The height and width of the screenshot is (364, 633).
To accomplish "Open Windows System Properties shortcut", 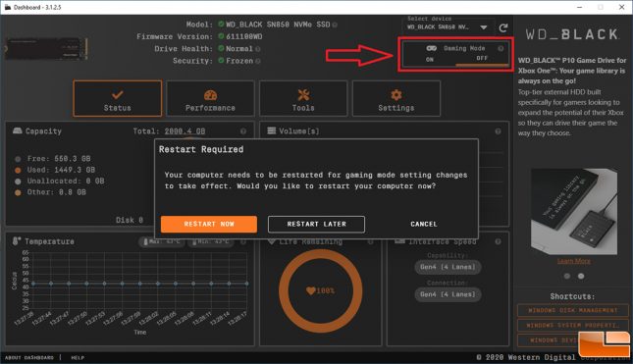I will coord(573,326).
